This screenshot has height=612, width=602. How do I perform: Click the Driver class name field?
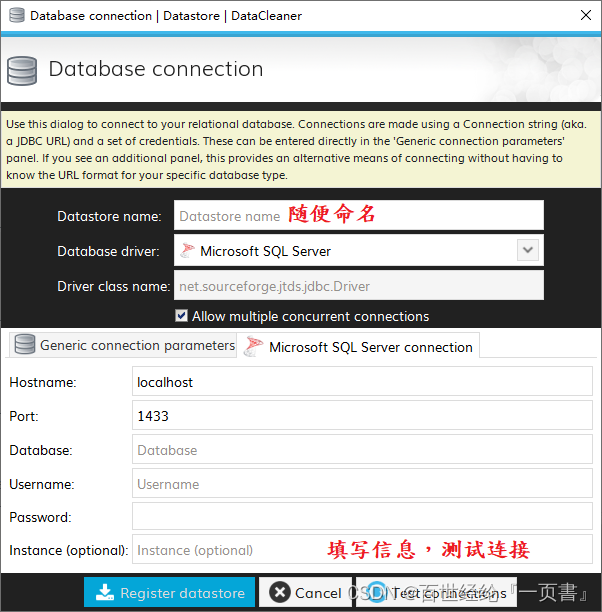tap(358, 286)
